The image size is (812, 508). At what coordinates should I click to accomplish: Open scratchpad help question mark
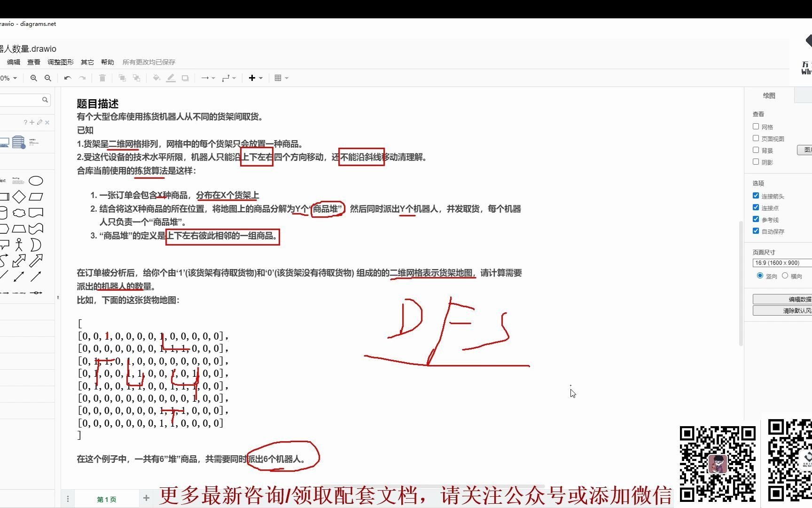pos(25,122)
